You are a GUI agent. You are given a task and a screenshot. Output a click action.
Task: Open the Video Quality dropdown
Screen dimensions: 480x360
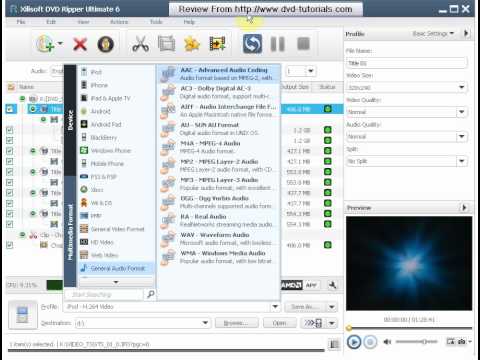coord(461,112)
